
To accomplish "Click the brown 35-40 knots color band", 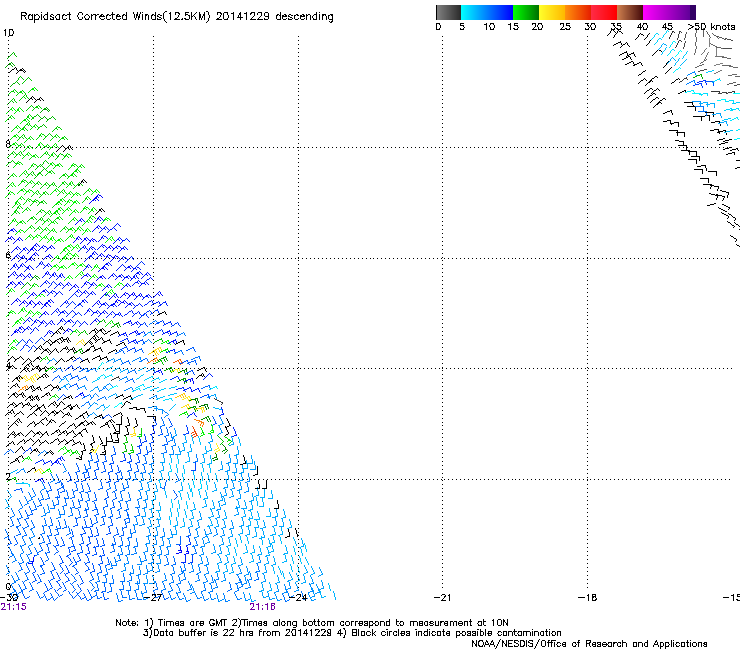I will (x=630, y=12).
